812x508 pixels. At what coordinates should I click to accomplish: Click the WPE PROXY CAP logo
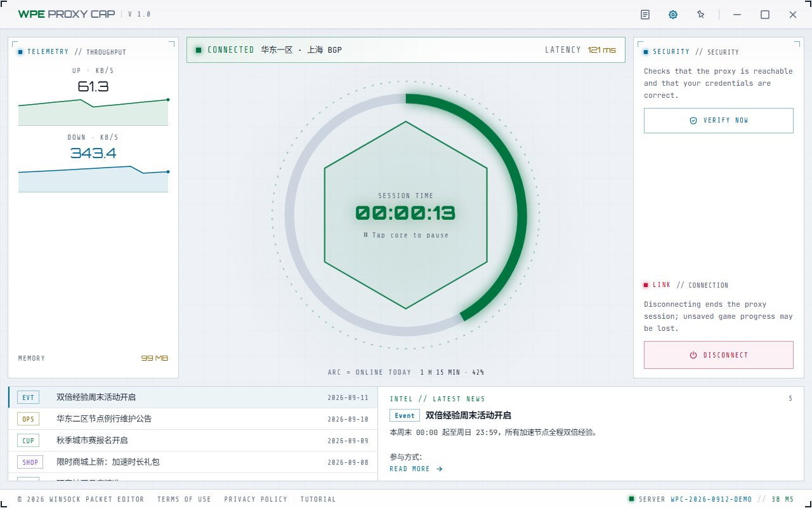pos(67,14)
